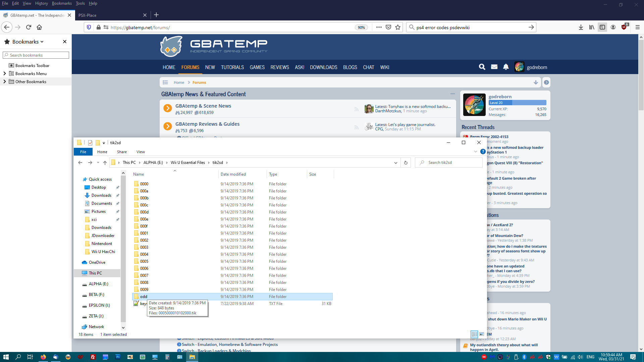
Task: Click the Firefox back arrow button
Action: point(7,27)
